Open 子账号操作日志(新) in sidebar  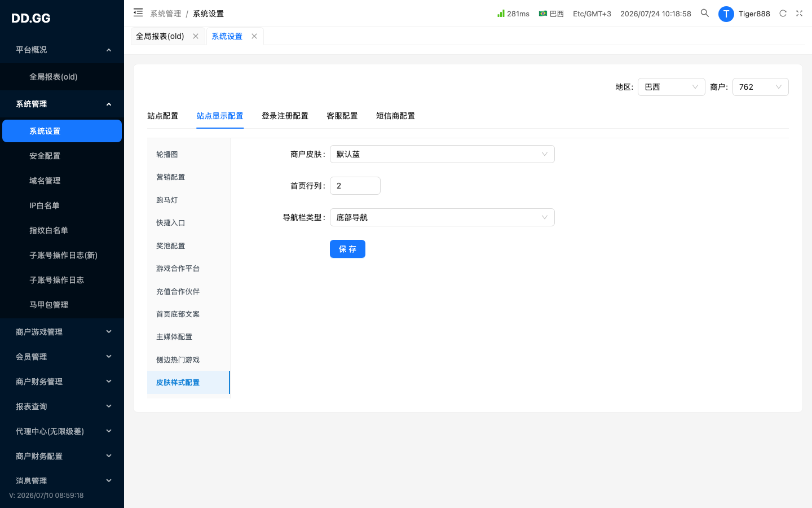pos(62,255)
